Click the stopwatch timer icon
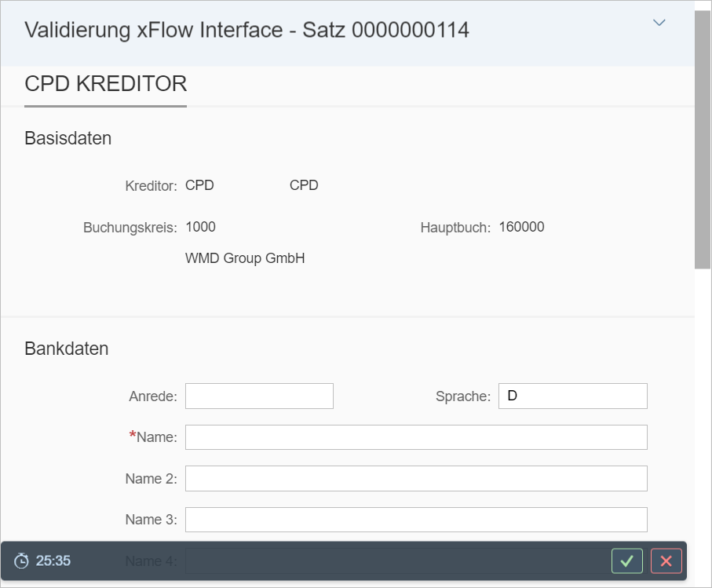712x588 pixels. 22,561
